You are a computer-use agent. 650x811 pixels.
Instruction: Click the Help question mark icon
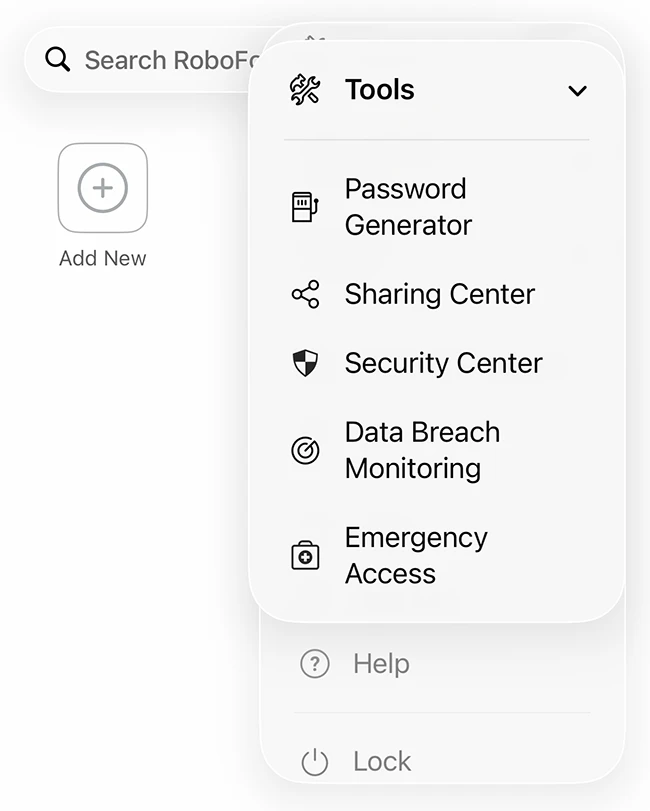[315, 664]
